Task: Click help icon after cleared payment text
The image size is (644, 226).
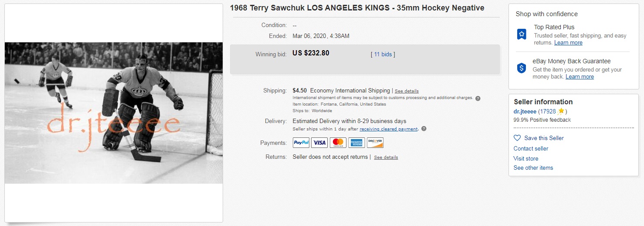Action: click(x=424, y=129)
